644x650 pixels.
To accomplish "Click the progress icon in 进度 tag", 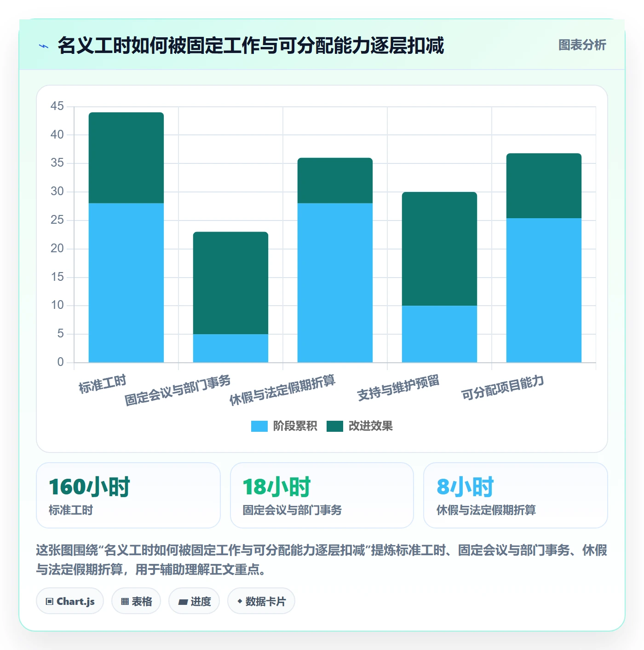I will pyautogui.click(x=183, y=602).
